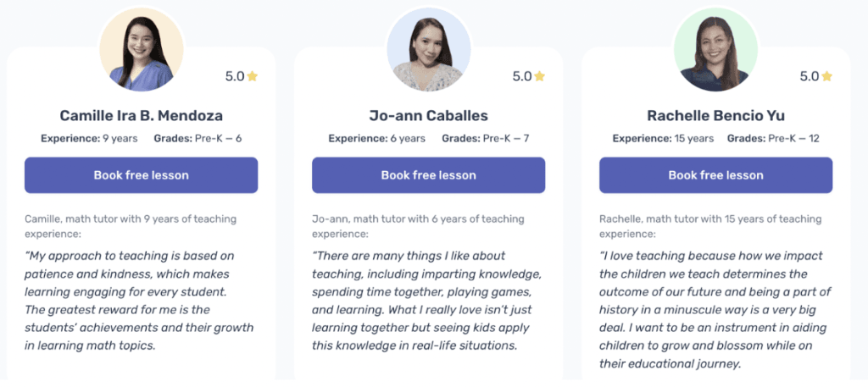Click Rachelle's 5.0 rating number
The width and height of the screenshot is (868, 387).
click(810, 76)
